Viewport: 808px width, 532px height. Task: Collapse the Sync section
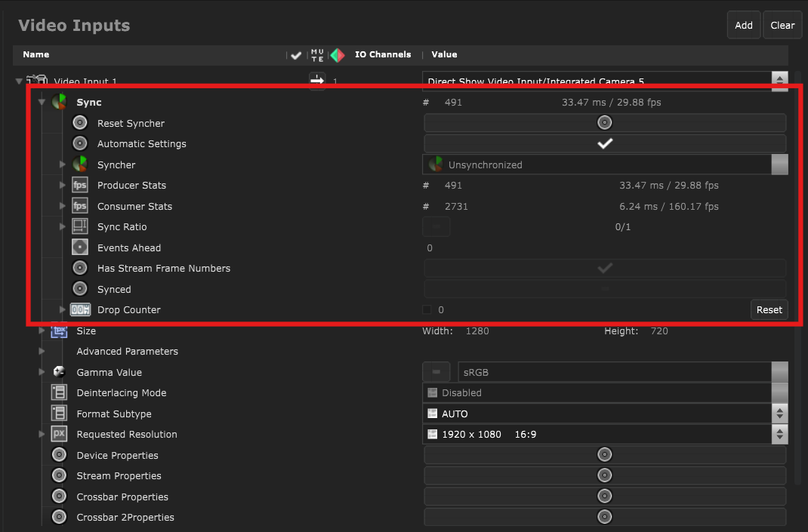(42, 102)
